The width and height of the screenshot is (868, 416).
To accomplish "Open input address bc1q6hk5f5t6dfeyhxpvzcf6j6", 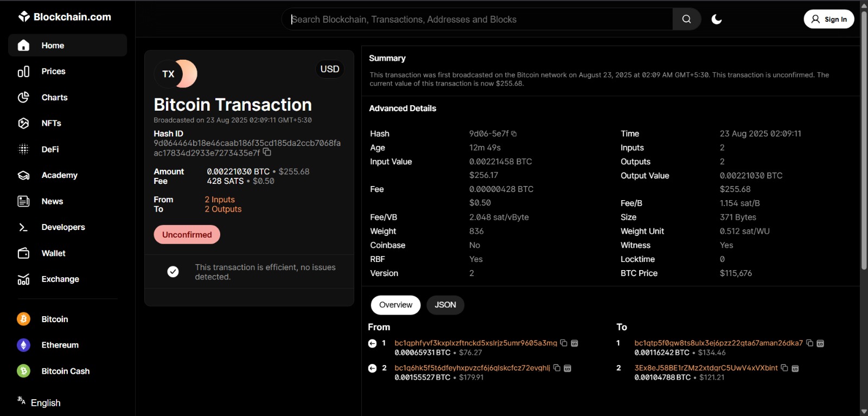I will (472, 368).
